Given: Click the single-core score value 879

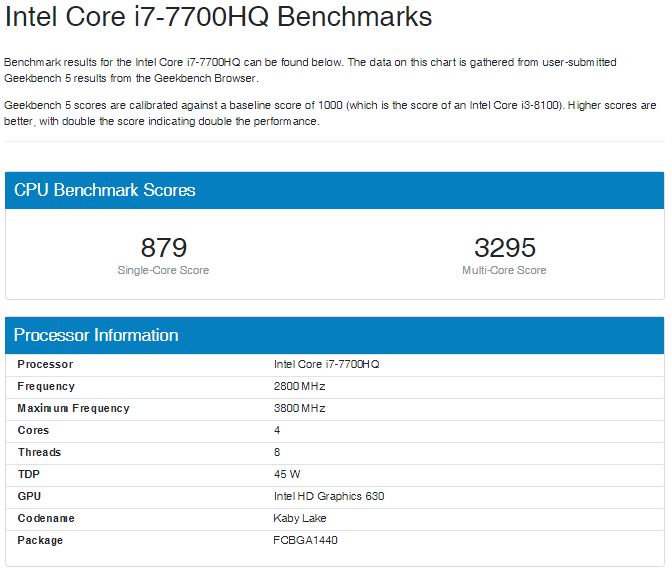Looking at the screenshot, I should pos(164,247).
